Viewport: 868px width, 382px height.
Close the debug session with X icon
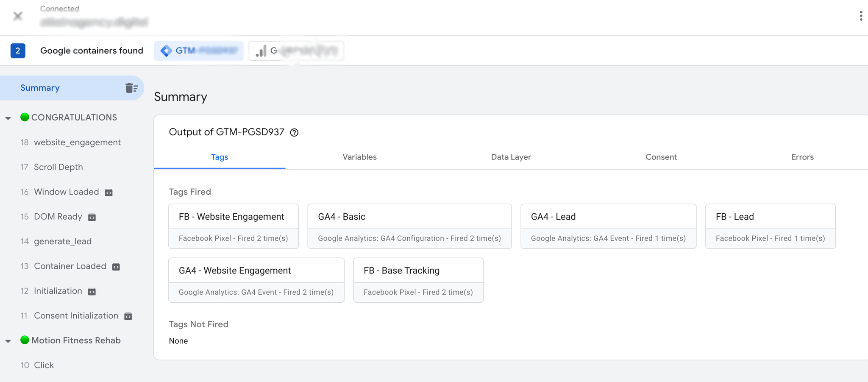click(x=18, y=16)
